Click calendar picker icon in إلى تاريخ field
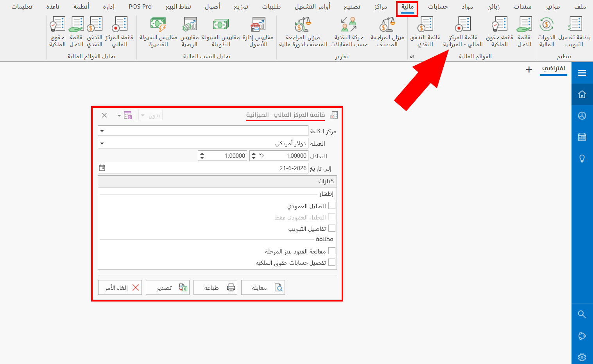 point(102,168)
